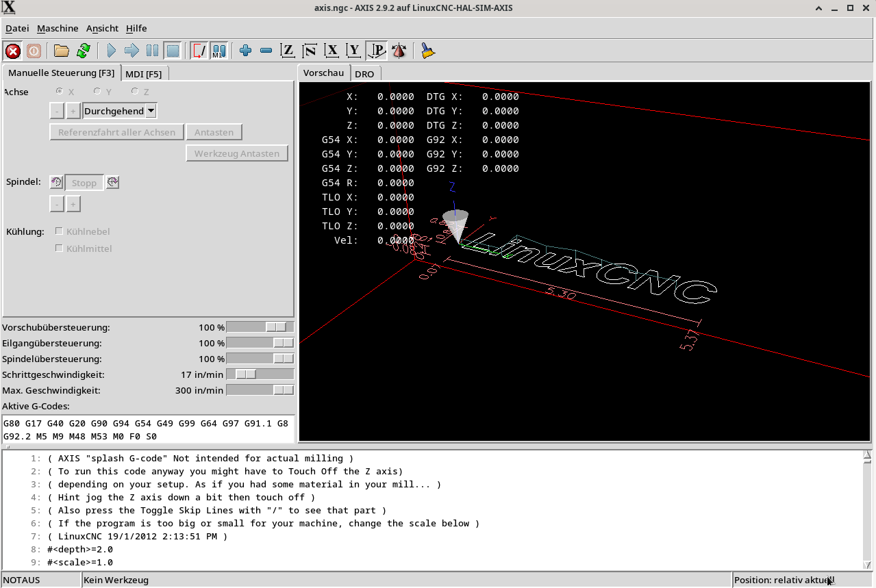Select Z axis radio button
Image resolution: width=876 pixels, height=588 pixels.
point(135,91)
